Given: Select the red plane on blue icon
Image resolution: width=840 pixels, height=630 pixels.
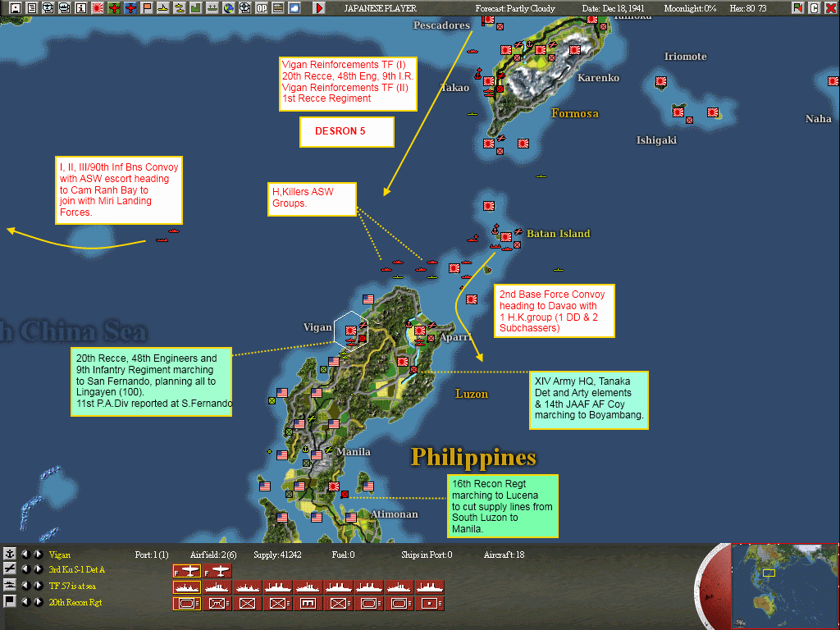Looking at the screenshot, I should coord(130,8).
